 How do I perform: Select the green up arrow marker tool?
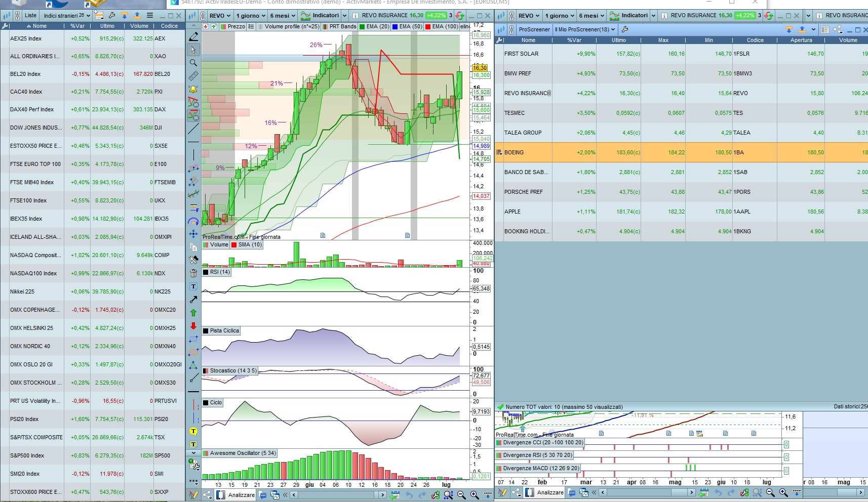(193, 313)
